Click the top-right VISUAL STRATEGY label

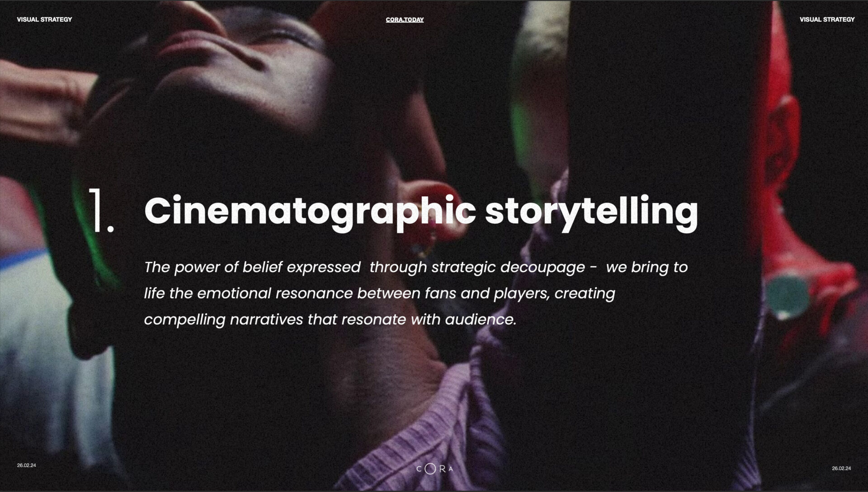click(827, 19)
